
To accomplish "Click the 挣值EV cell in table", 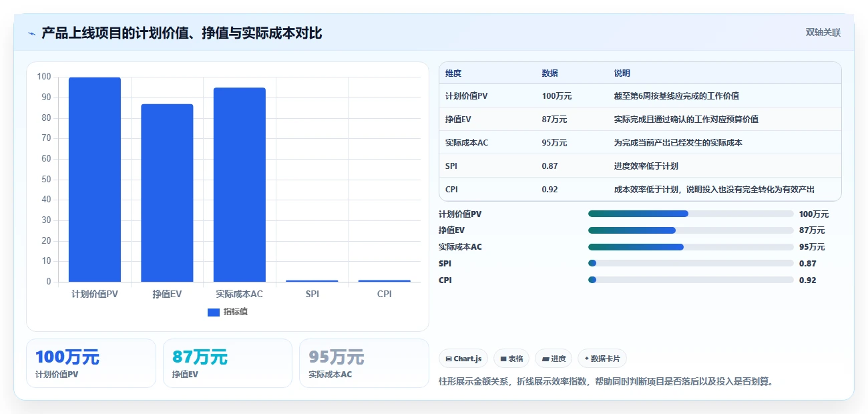I will coord(459,120).
